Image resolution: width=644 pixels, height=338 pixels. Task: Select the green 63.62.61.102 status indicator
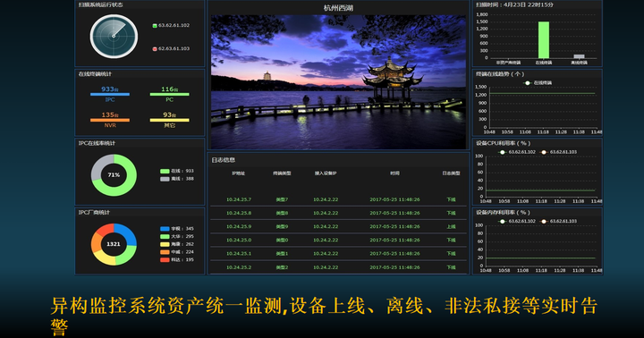(x=155, y=25)
